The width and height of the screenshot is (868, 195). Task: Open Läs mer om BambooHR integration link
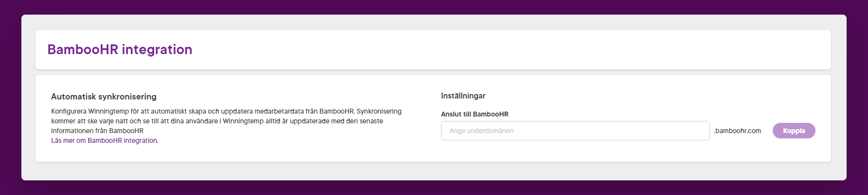pos(105,140)
